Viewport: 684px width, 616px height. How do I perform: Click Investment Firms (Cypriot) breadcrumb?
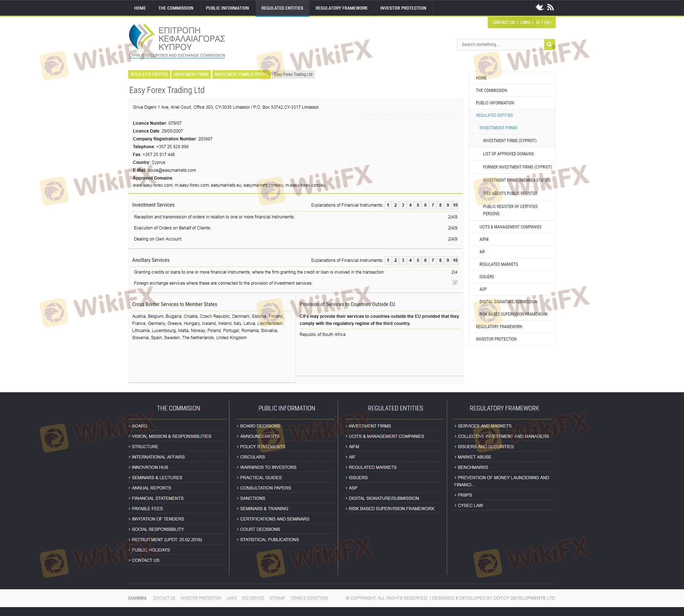point(241,74)
